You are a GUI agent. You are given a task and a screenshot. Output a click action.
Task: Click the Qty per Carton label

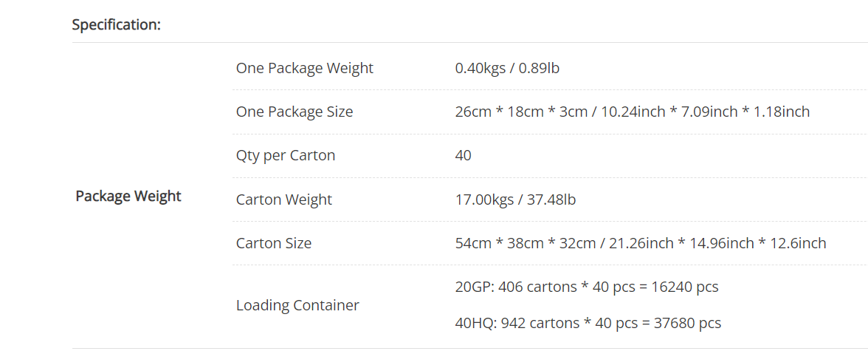286,155
